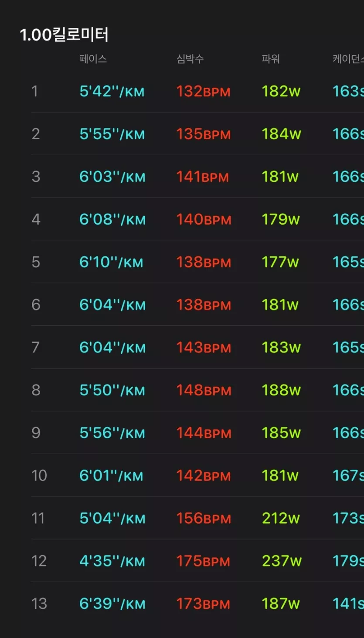
Task: Select the 심박수 column header
Action: [x=190, y=59]
